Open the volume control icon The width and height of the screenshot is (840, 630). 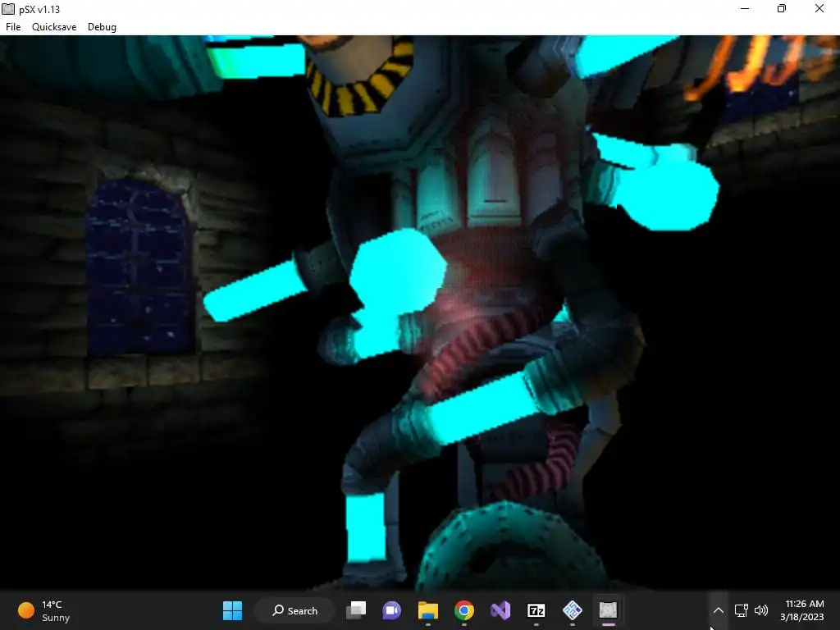(x=761, y=610)
